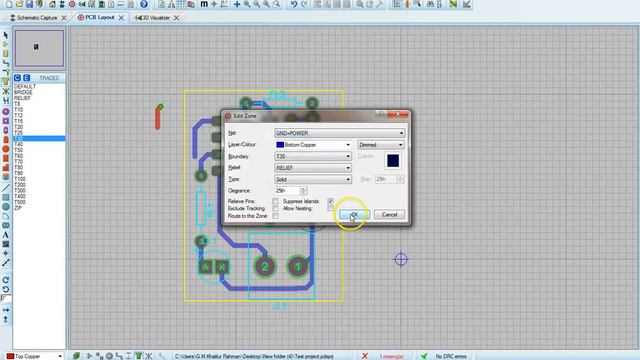Viewport: 640px width, 360px height.
Task: Close the 3D Visualizer tab
Action: (176, 18)
